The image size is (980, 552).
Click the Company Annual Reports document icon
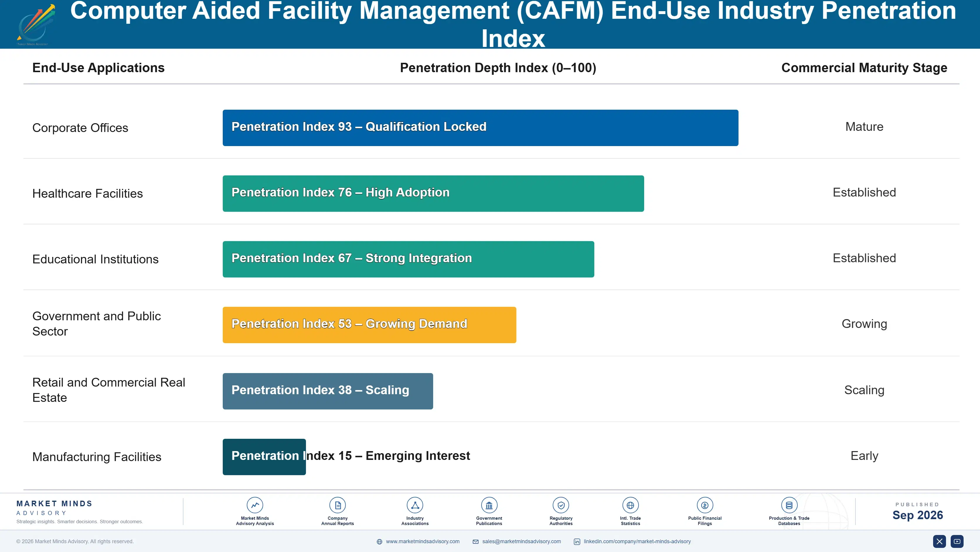(x=337, y=505)
